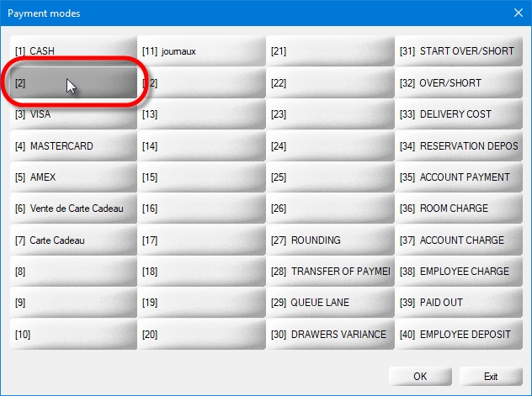532x396 pixels.
Task: Click the empty [2] payment mode button
Action: click(x=73, y=83)
